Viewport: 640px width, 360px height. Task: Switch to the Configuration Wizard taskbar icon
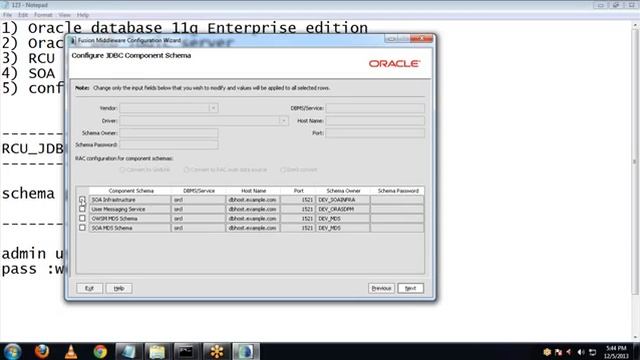click(245, 351)
